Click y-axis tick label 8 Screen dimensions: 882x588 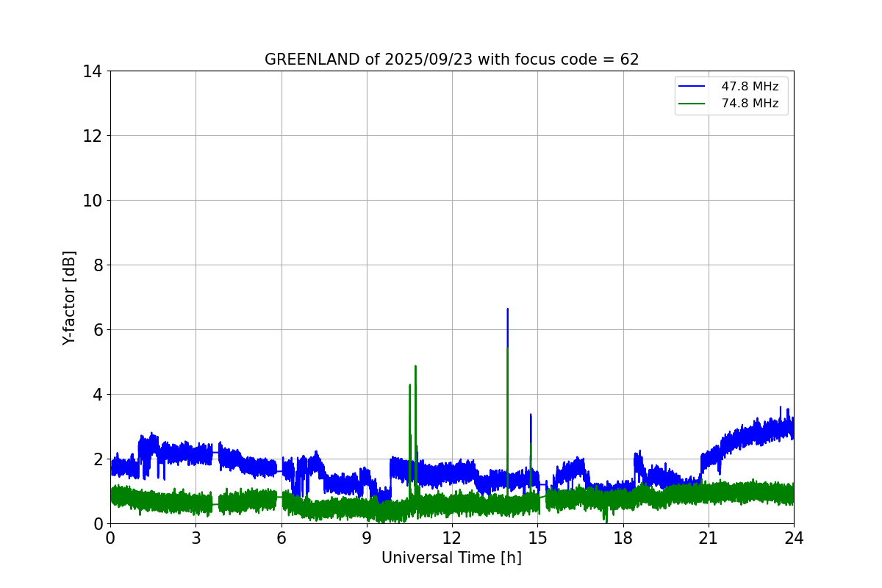97,265
